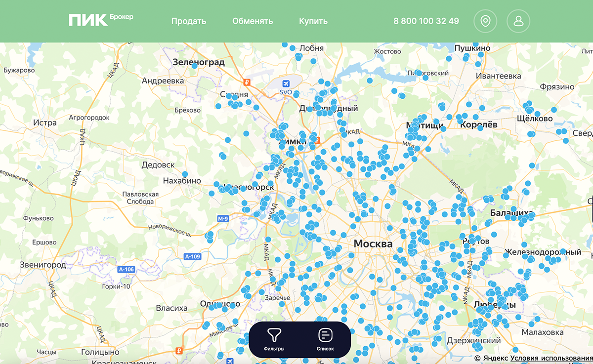Click the Фрязино town label
The width and height of the screenshot is (593, 364).
click(x=557, y=86)
